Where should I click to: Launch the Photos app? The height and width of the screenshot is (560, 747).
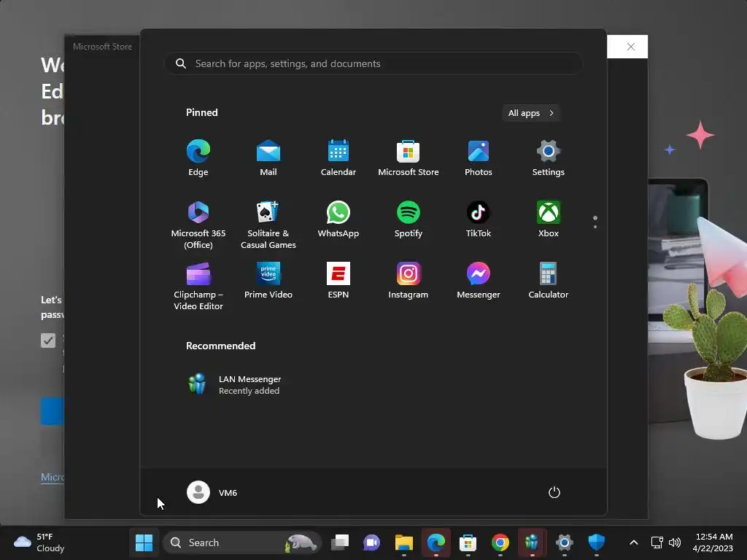tap(479, 158)
